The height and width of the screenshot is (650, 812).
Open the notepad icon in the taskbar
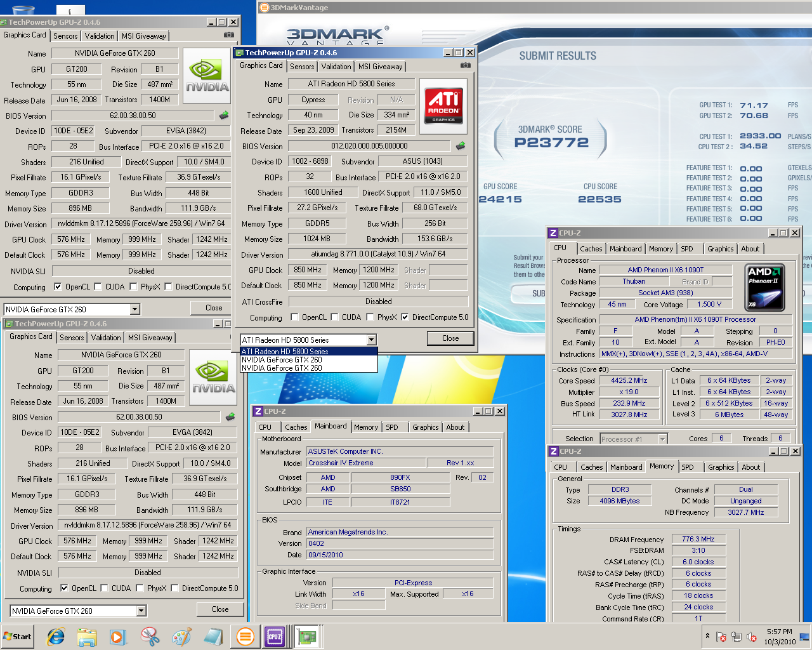click(x=213, y=637)
